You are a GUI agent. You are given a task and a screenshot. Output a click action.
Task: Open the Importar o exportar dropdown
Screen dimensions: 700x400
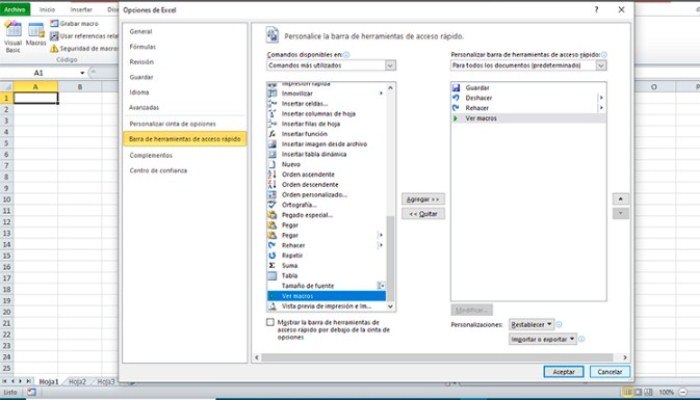point(542,339)
